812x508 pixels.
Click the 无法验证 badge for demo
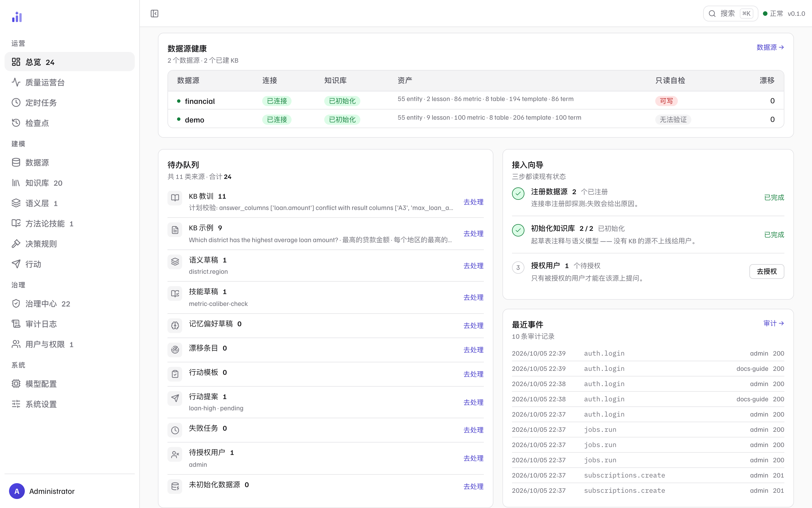point(673,120)
